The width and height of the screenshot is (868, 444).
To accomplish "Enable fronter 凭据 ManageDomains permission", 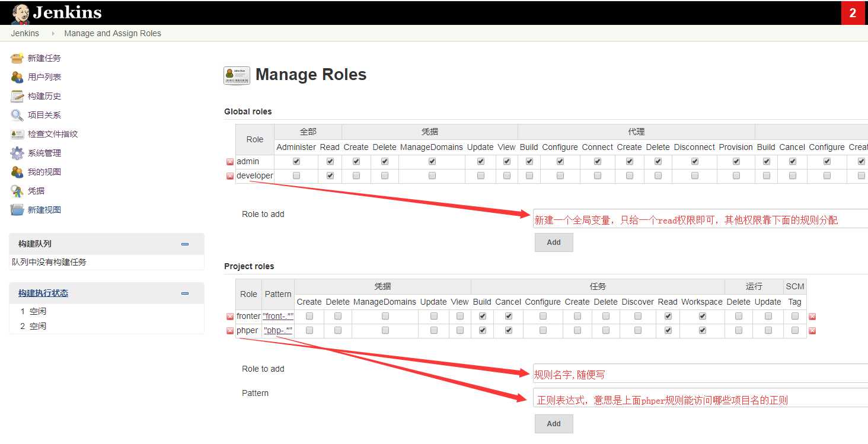I will click(385, 316).
